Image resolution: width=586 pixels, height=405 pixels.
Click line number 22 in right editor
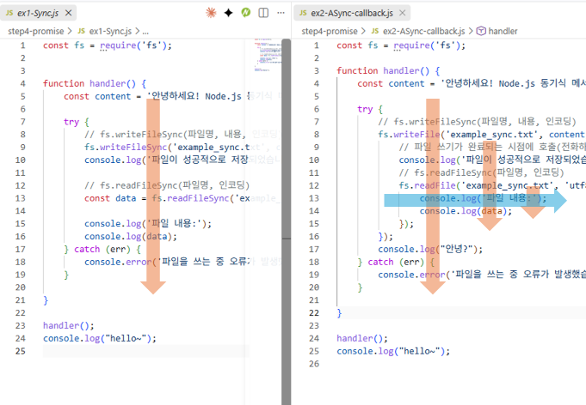314,313
